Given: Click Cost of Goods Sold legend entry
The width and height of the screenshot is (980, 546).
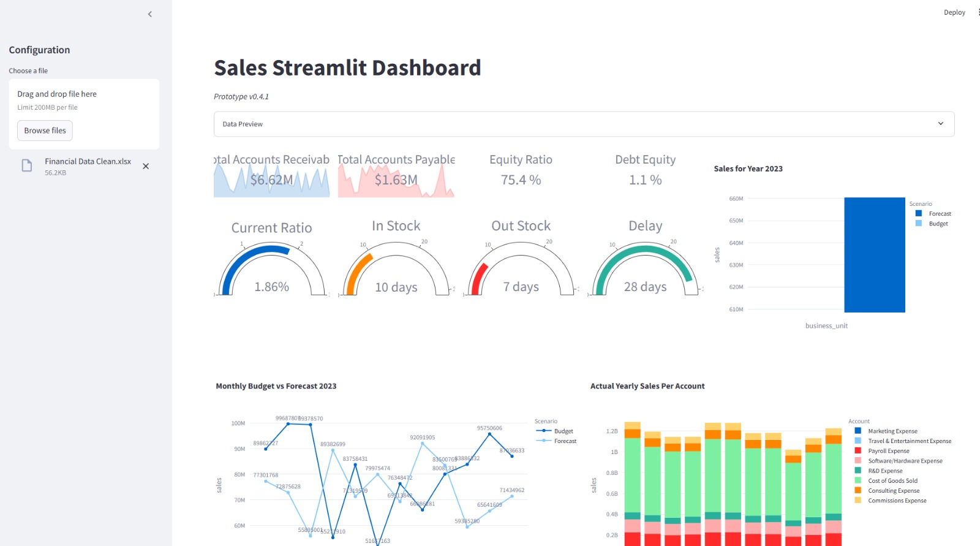Looking at the screenshot, I should (892, 481).
